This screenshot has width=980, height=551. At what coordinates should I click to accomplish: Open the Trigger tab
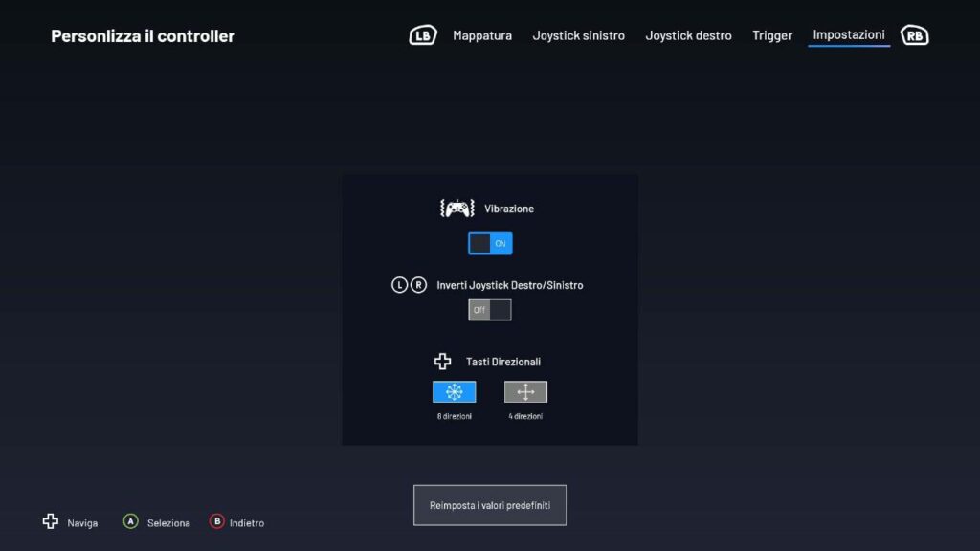pyautogui.click(x=772, y=35)
